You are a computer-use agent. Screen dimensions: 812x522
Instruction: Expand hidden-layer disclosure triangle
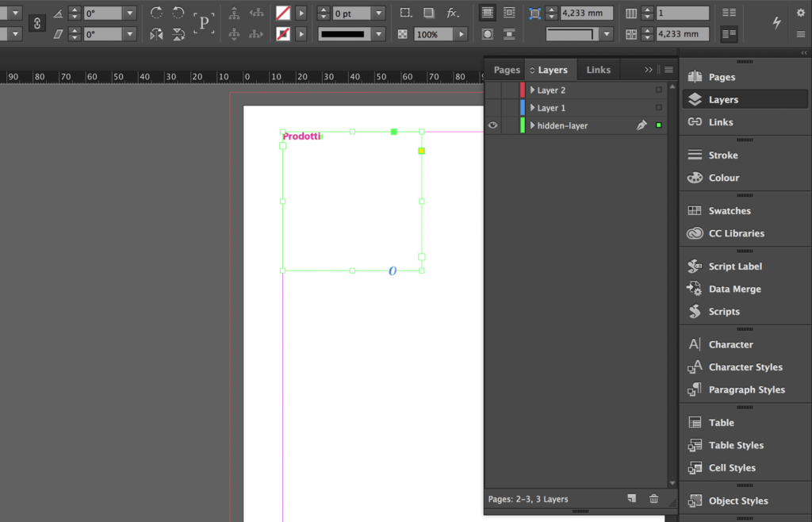pyautogui.click(x=532, y=125)
